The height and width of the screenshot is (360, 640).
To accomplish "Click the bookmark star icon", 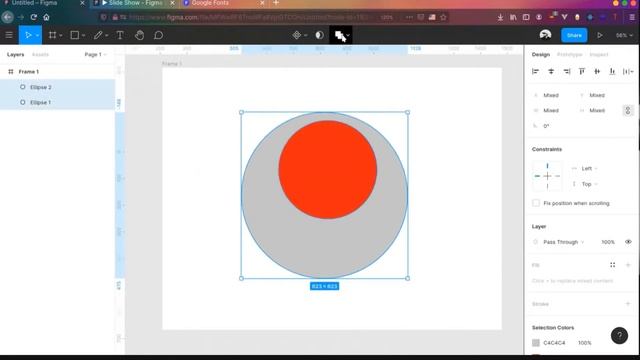I will (443, 17).
